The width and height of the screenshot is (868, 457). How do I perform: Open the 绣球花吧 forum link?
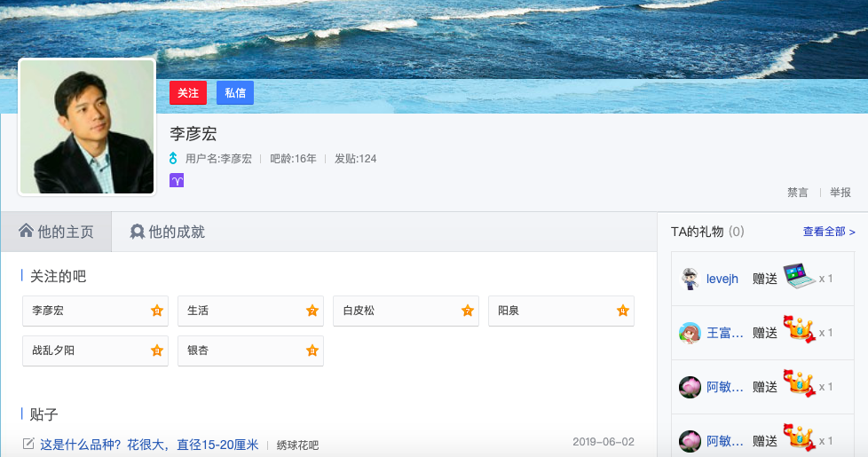pos(297,445)
